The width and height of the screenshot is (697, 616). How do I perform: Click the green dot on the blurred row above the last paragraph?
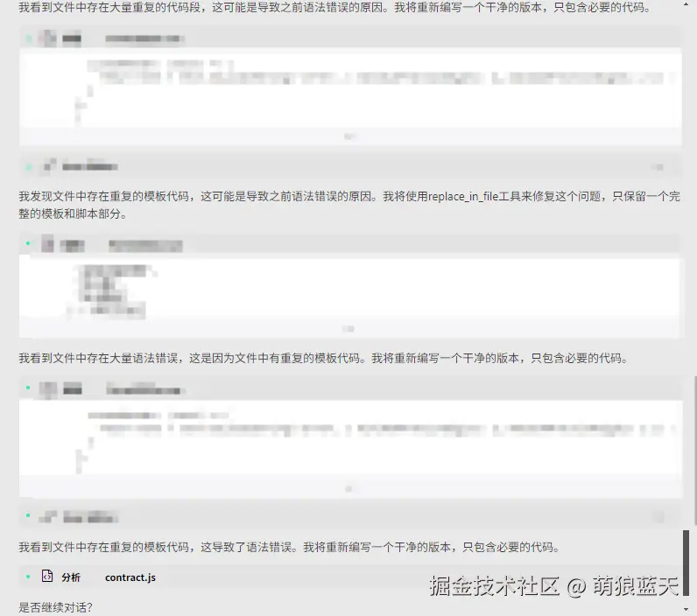28,515
